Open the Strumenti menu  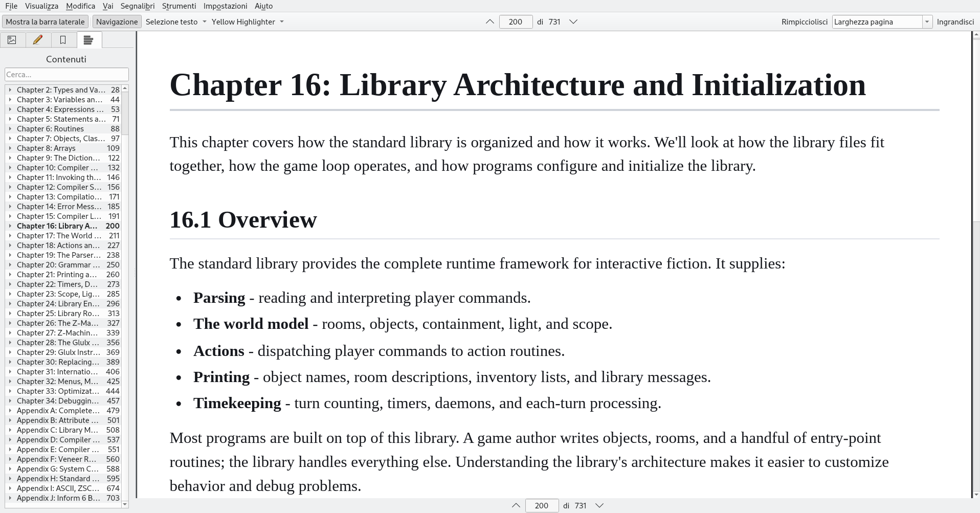tap(179, 6)
